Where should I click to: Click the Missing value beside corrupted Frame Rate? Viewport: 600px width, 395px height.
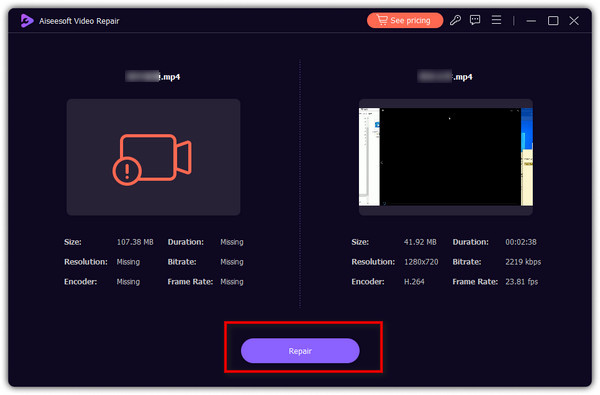[232, 282]
